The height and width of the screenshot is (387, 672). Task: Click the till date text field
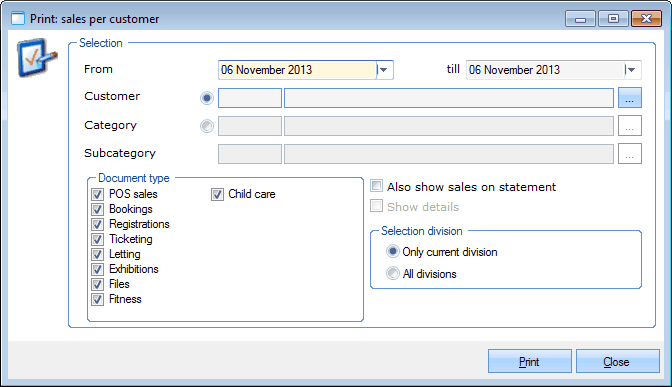click(545, 70)
